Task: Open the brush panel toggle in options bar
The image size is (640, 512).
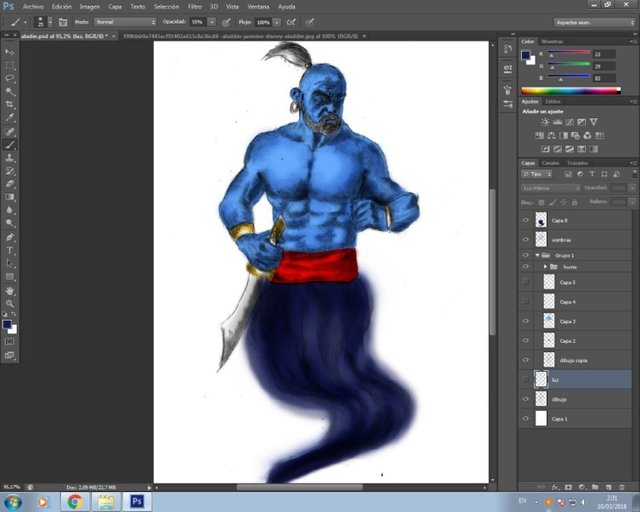Action: pos(62,22)
